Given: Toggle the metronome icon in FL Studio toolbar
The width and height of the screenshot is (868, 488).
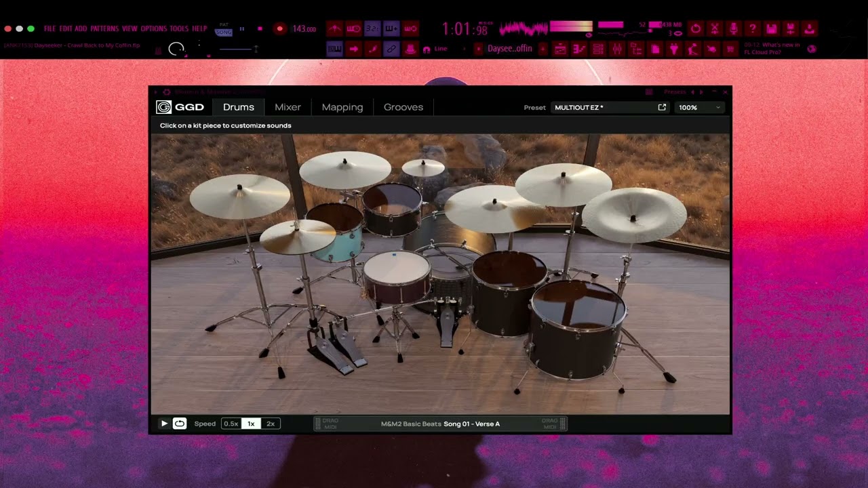Looking at the screenshot, I should pos(334,28).
